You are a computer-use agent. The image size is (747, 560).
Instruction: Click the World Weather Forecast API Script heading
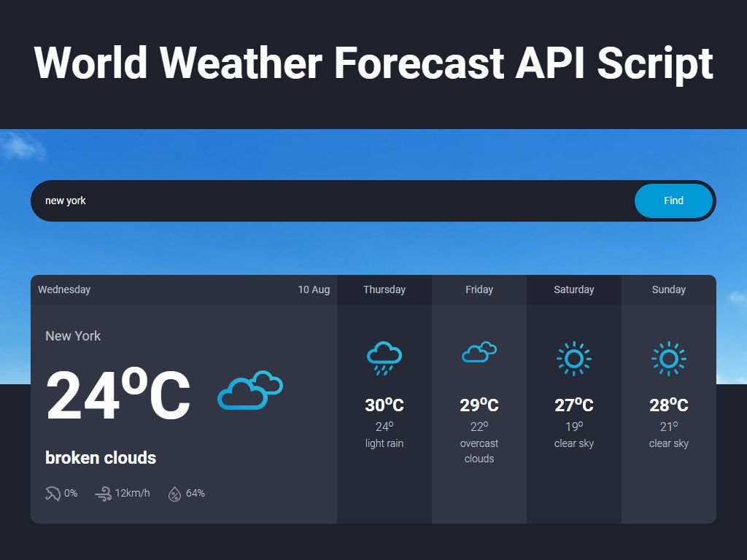tap(373, 63)
